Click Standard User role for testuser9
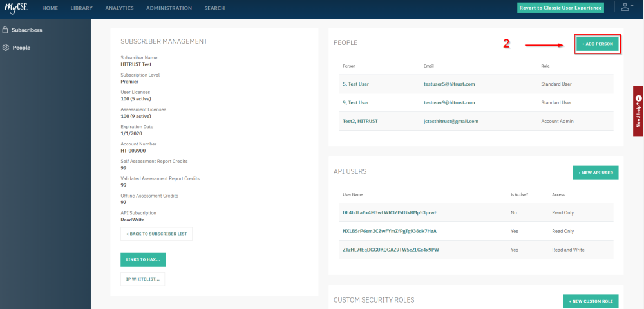The image size is (644, 309). click(x=556, y=102)
